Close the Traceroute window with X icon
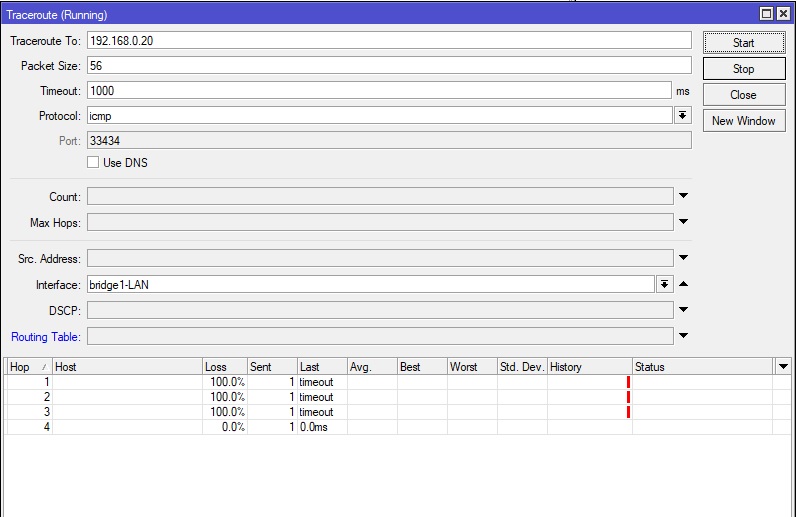This screenshot has width=796, height=517. coord(783,14)
